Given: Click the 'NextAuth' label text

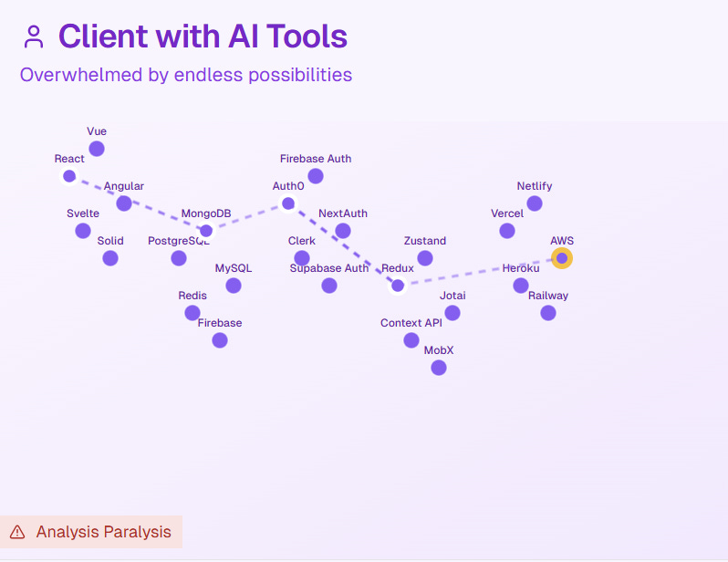Looking at the screenshot, I should coord(343,213).
